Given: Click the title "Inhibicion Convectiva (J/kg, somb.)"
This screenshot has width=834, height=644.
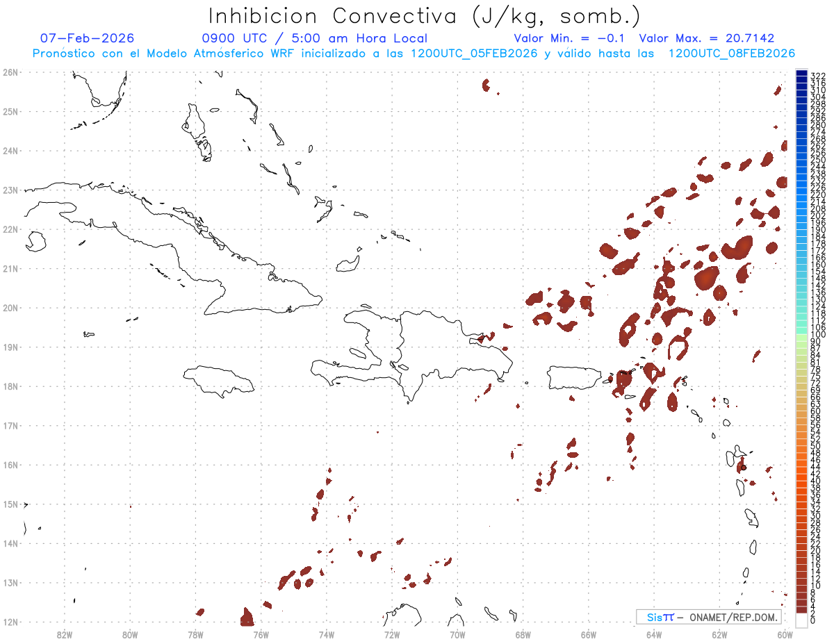Looking at the screenshot, I should pos(425,16).
